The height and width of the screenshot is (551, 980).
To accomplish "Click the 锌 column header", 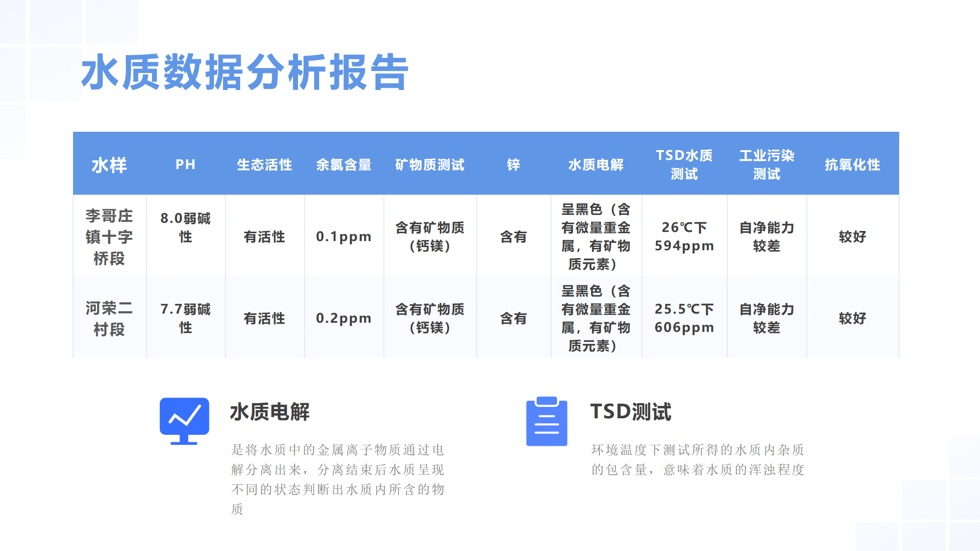I will pos(513,165).
